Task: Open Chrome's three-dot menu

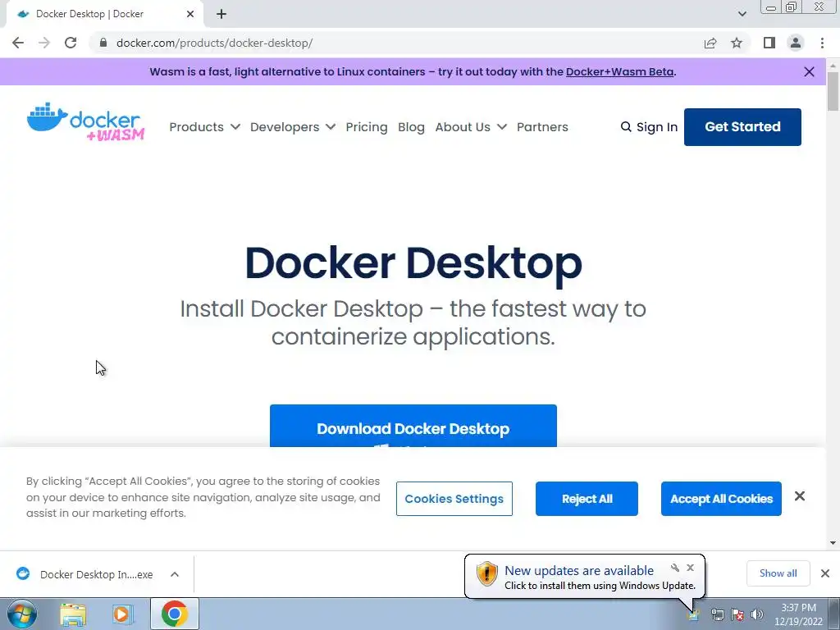Action: tap(822, 43)
